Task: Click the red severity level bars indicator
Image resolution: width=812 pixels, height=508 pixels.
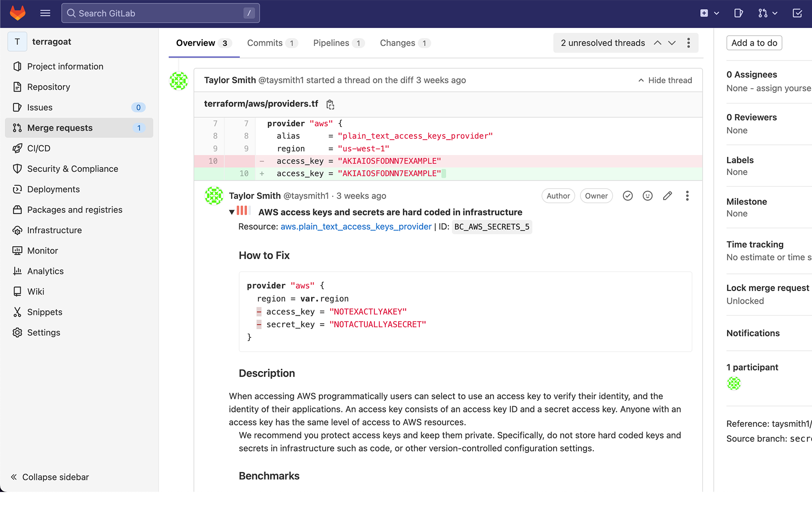Action: pos(243,211)
